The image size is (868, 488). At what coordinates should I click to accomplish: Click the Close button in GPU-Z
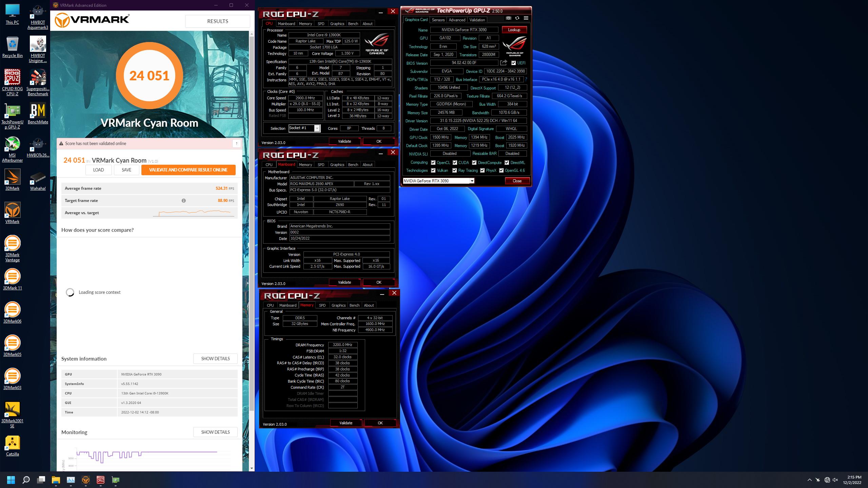tap(517, 181)
